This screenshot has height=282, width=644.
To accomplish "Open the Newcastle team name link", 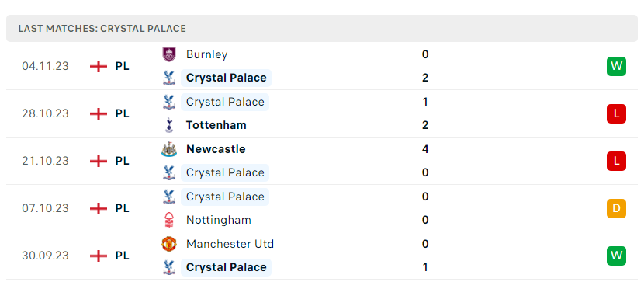I will (216, 149).
